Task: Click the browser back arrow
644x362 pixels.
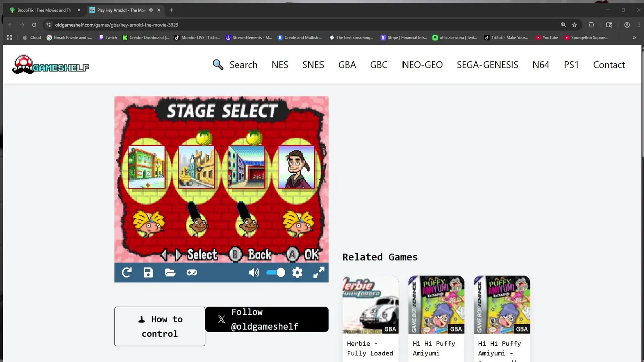Action: point(10,25)
